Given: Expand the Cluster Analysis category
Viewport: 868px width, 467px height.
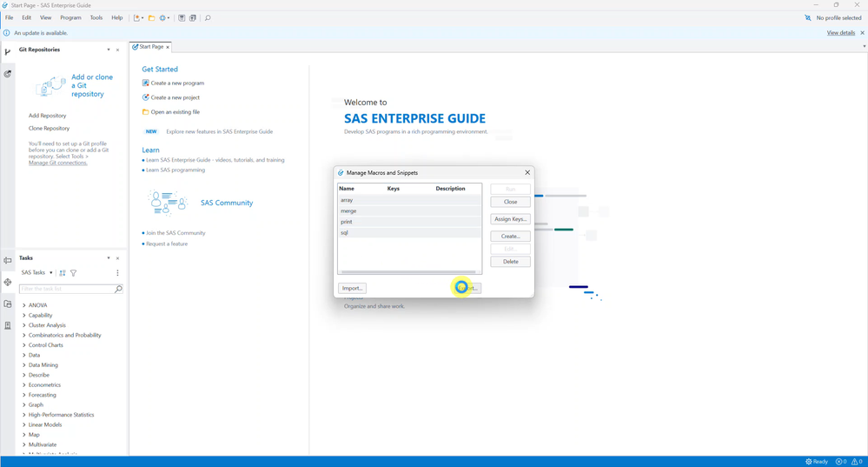Looking at the screenshot, I should coord(23,325).
